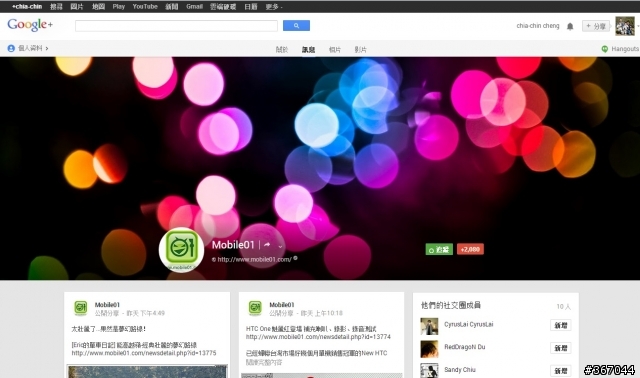Expand the chevron next to the share arrow
Screen dimensions: 640x378
pyautogui.click(x=280, y=246)
